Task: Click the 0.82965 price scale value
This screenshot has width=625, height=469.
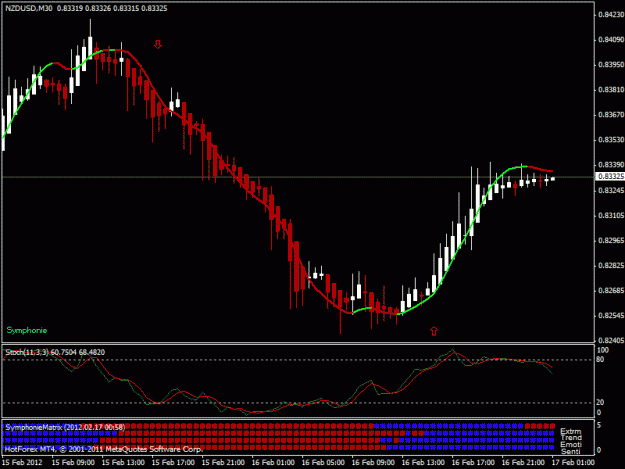Action: pos(611,241)
